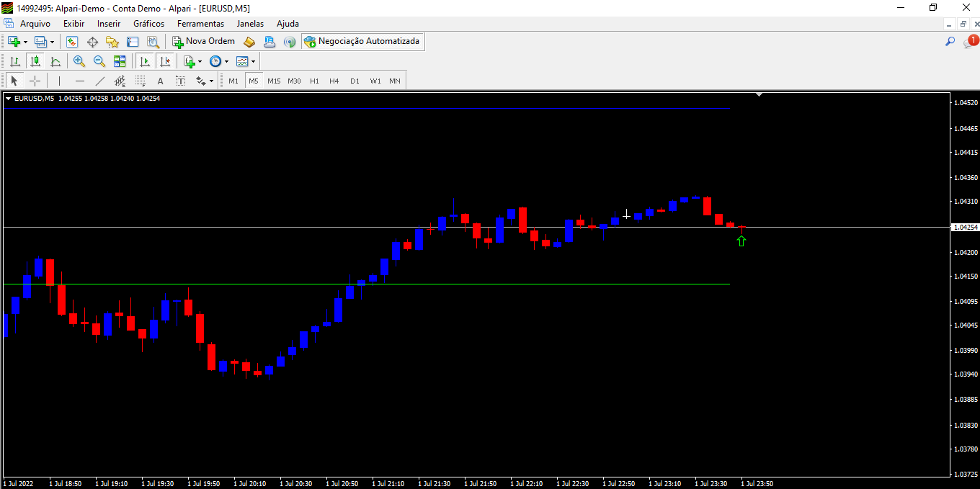Expand the arrows objects dropdown arrow
This screenshot has width=980, height=489.
click(x=211, y=81)
